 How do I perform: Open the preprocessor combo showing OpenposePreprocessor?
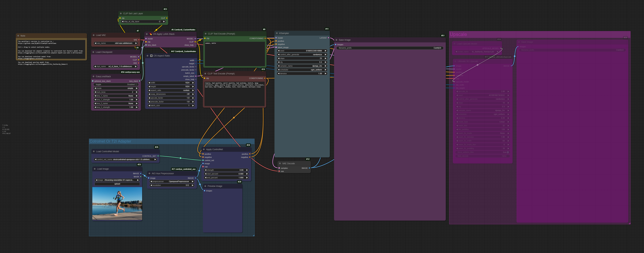click(x=172, y=181)
